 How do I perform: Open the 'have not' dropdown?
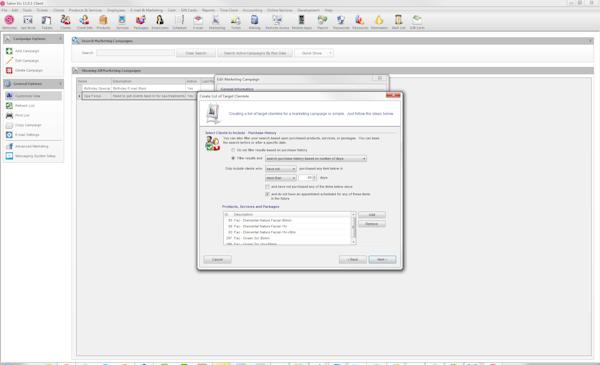[x=280, y=169]
